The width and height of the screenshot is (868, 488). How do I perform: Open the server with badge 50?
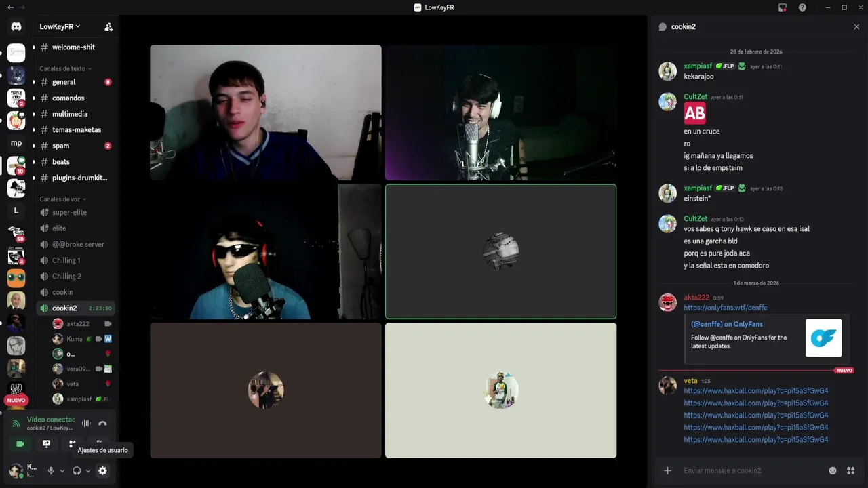pos(16,233)
